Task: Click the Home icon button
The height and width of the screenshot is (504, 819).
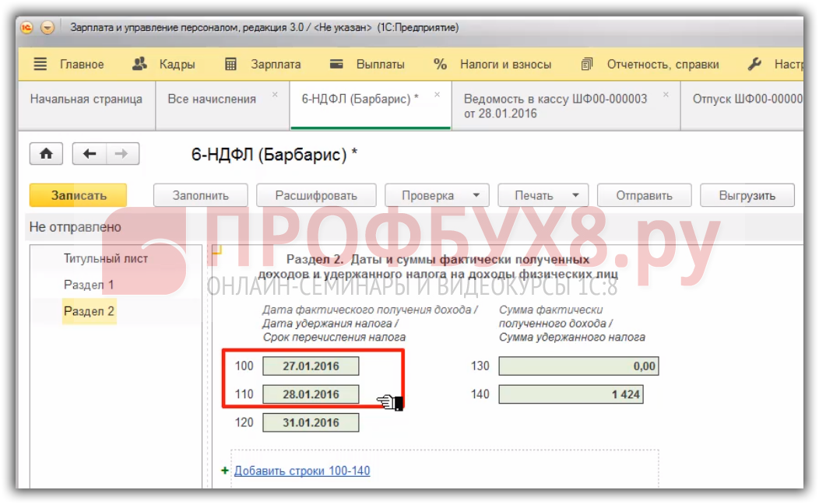Action: coord(46,154)
